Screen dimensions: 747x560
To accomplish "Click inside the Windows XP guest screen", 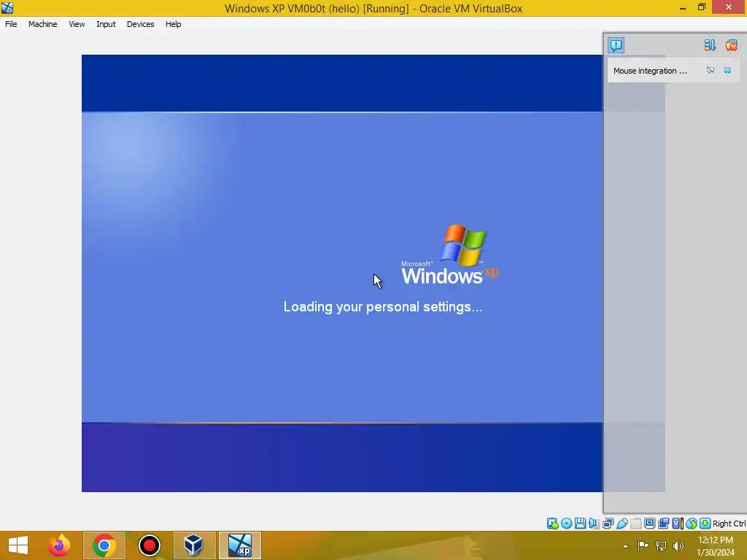I will 342,273.
